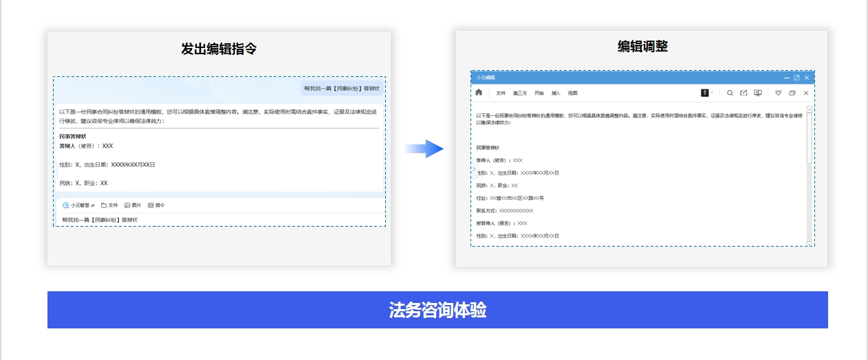Close the 小元编辑 window from title bar
This screenshot has height=360, width=868.
click(807, 78)
